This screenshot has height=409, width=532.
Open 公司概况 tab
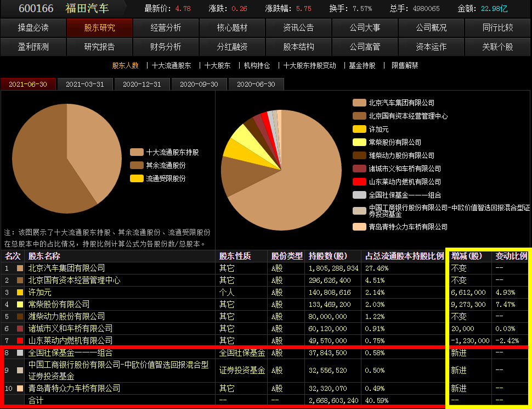point(431,27)
